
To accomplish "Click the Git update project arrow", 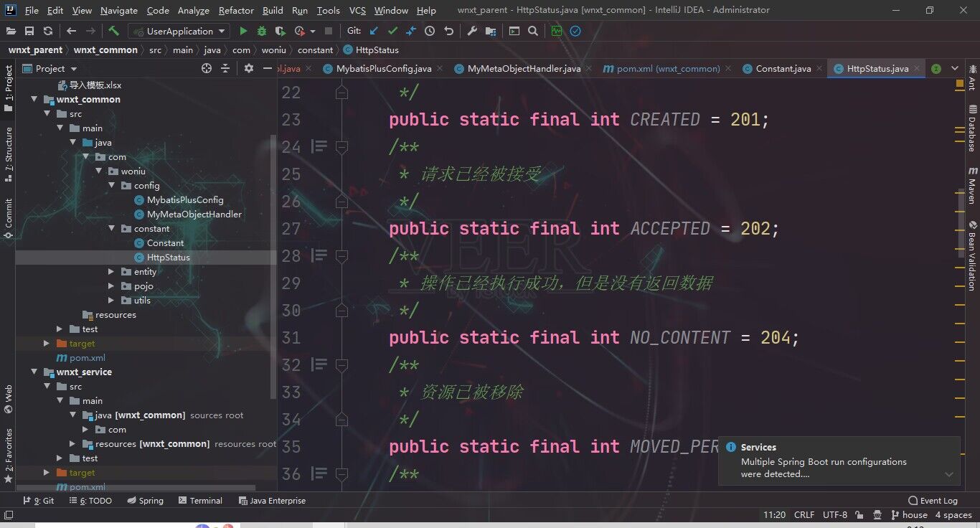I will (x=374, y=31).
